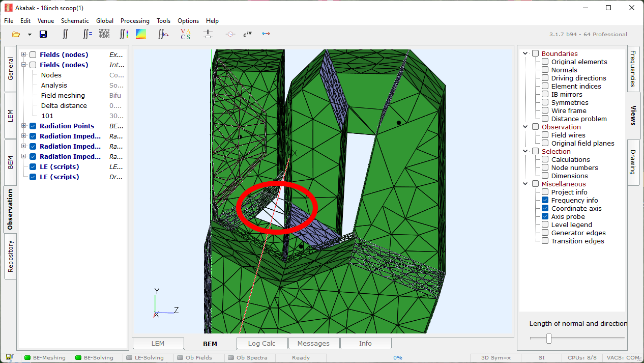The height and width of the screenshot is (363, 644).
Task: Switch to the General side tab
Action: click(x=10, y=69)
